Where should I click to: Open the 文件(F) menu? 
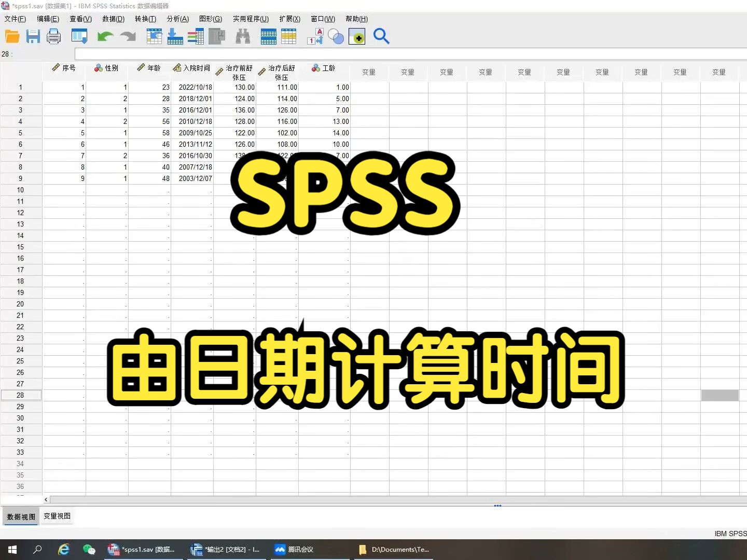15,19
